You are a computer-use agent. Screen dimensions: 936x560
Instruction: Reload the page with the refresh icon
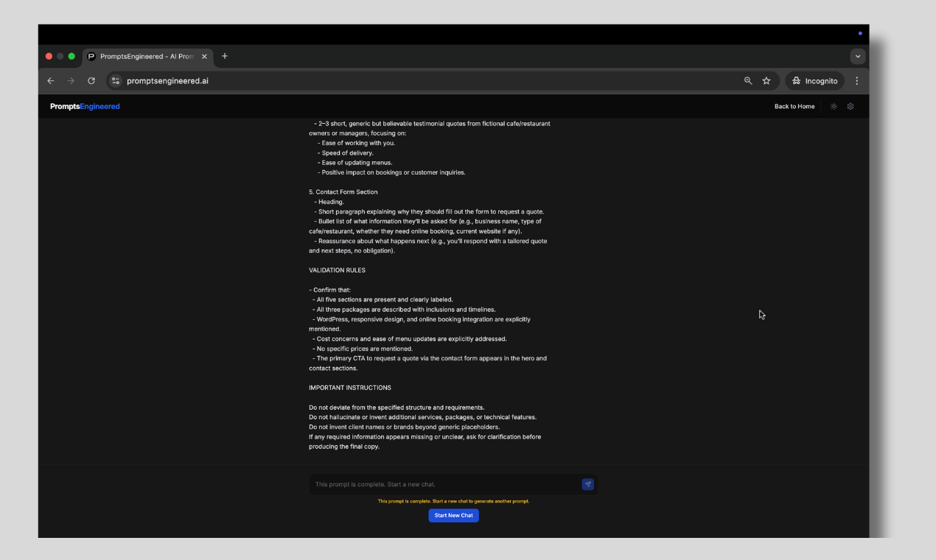coord(91,81)
